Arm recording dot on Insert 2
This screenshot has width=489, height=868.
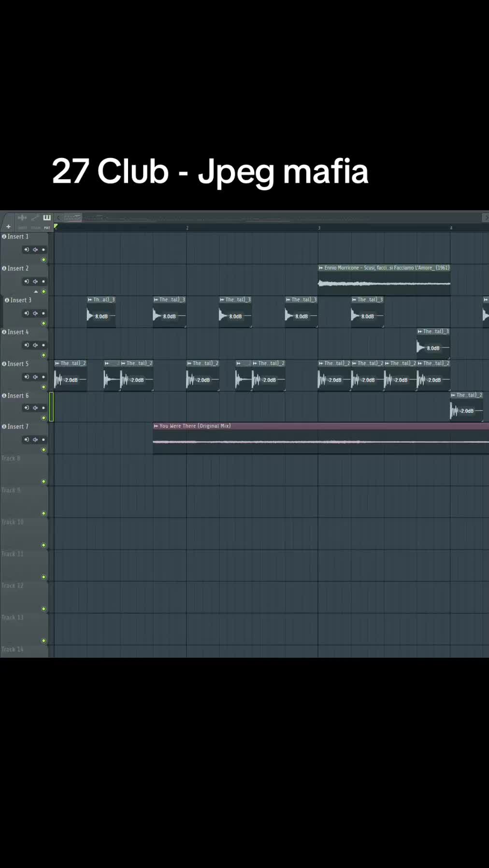pyautogui.click(x=43, y=281)
